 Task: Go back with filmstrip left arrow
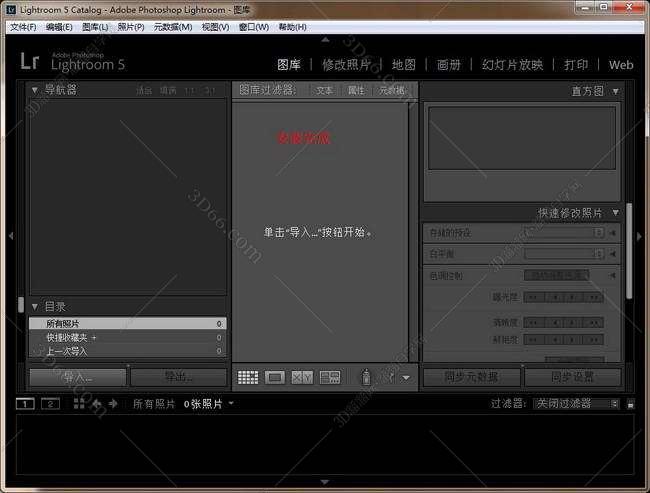tap(97, 403)
